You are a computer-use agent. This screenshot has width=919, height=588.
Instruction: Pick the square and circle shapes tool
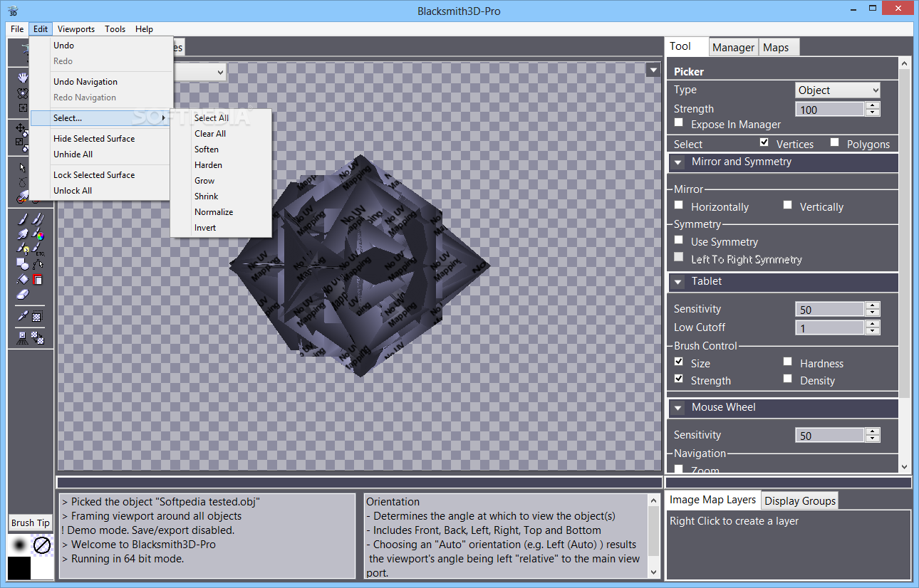pyautogui.click(x=23, y=264)
